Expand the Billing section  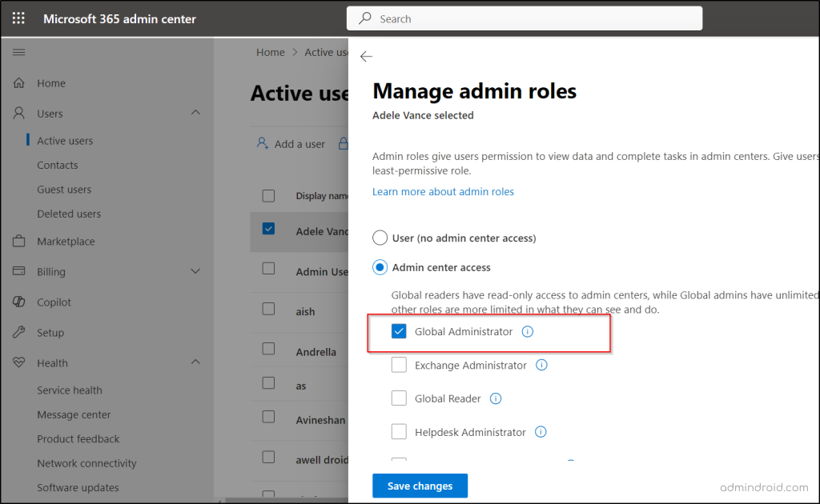[195, 271]
